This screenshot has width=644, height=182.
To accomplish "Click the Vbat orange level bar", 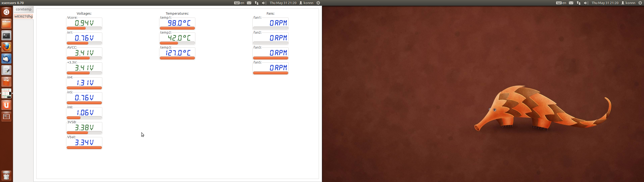I will pyautogui.click(x=84, y=148).
